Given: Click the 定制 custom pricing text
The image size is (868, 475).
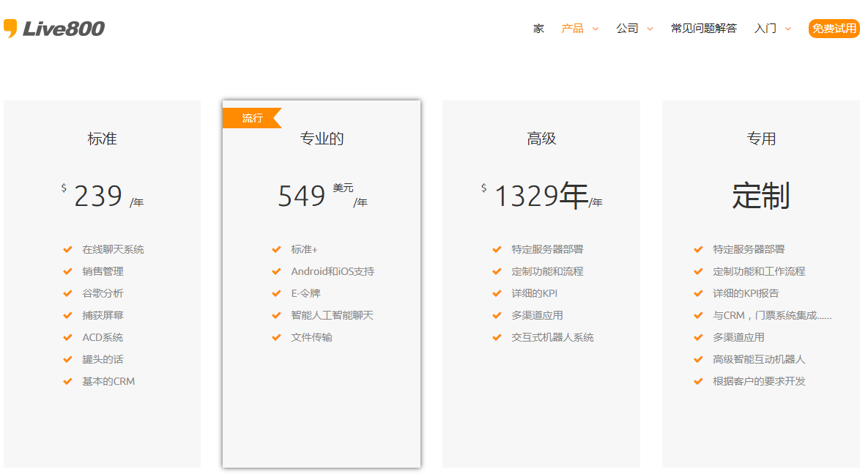Looking at the screenshot, I should (x=760, y=196).
